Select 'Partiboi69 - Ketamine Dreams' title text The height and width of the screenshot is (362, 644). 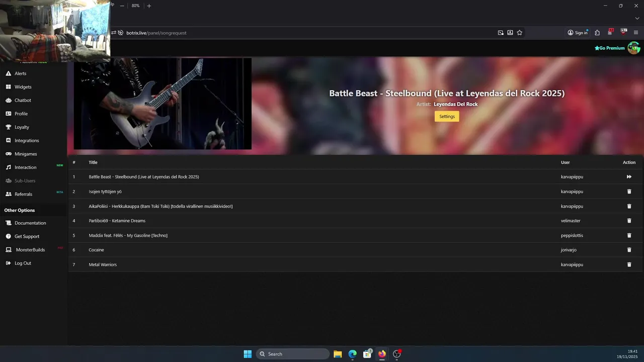click(117, 221)
